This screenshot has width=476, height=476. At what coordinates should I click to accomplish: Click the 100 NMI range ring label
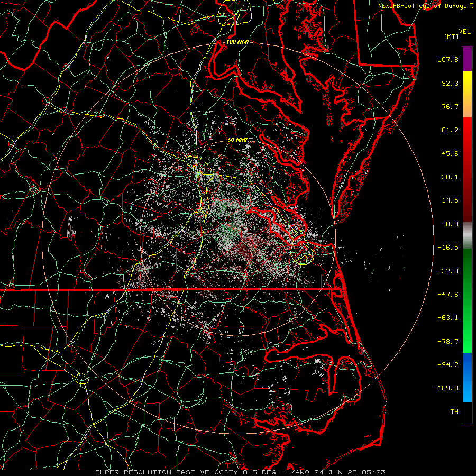[237, 42]
